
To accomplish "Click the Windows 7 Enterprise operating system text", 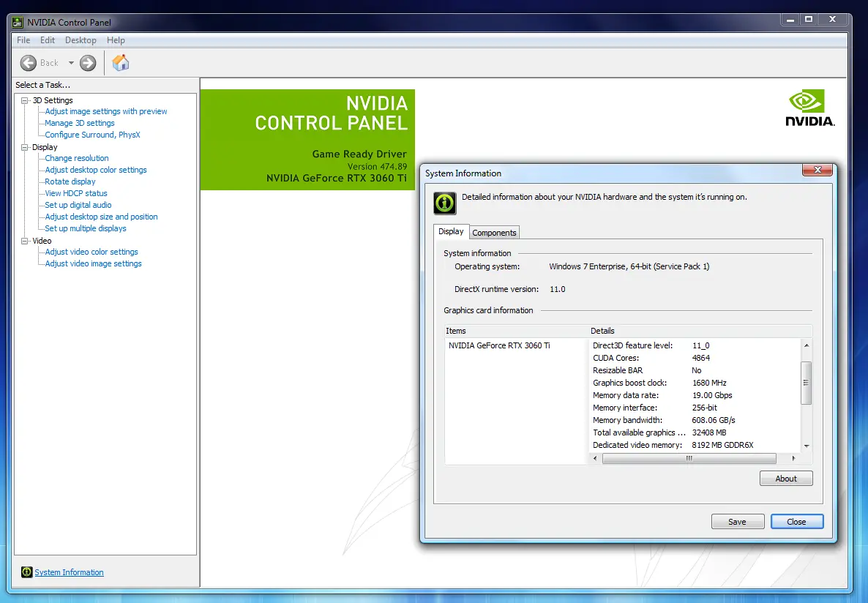I will coord(629,266).
